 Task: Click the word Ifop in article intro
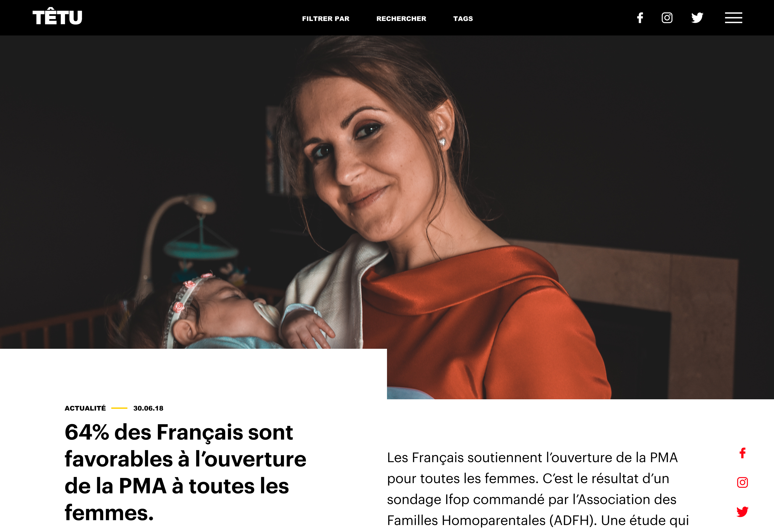point(457,499)
